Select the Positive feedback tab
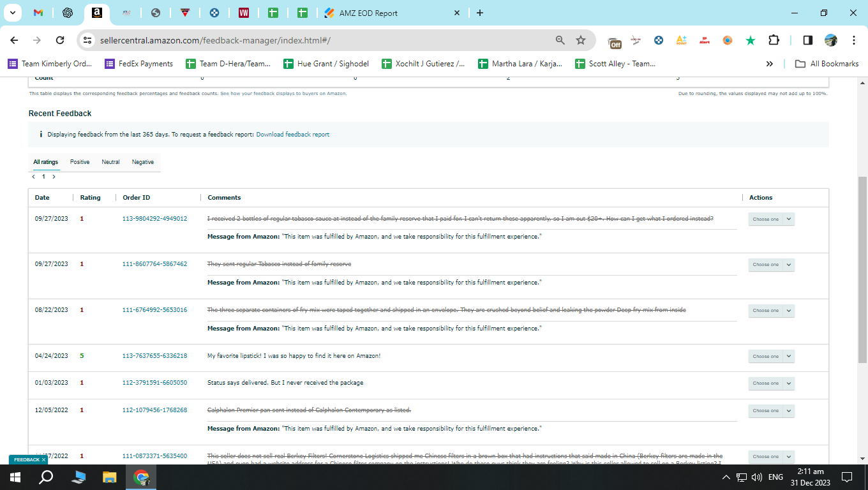868x490 pixels. [x=80, y=162]
